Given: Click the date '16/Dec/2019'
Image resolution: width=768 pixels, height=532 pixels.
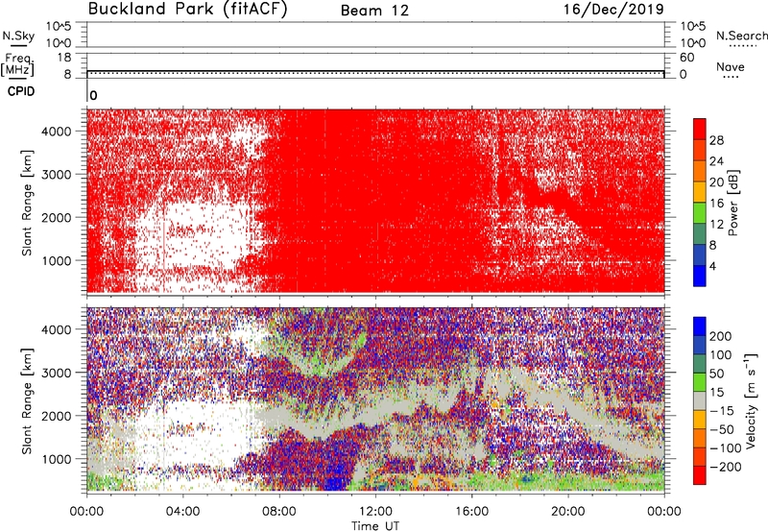Looking at the screenshot, I should click(613, 10).
